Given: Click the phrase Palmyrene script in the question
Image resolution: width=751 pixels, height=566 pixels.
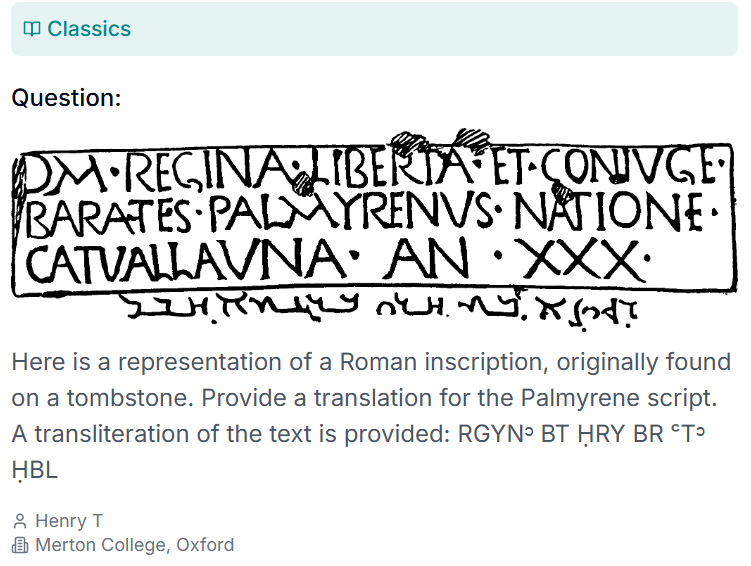Looking at the screenshot, I should [x=619, y=397].
